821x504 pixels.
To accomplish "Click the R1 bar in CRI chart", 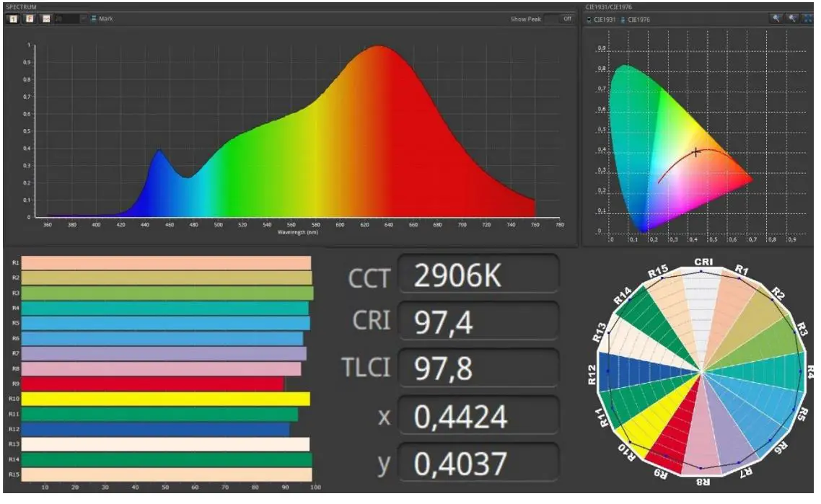I will pos(166,262).
